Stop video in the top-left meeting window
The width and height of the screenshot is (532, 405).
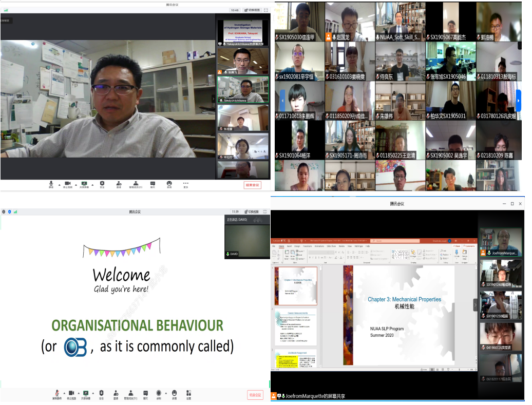click(67, 184)
